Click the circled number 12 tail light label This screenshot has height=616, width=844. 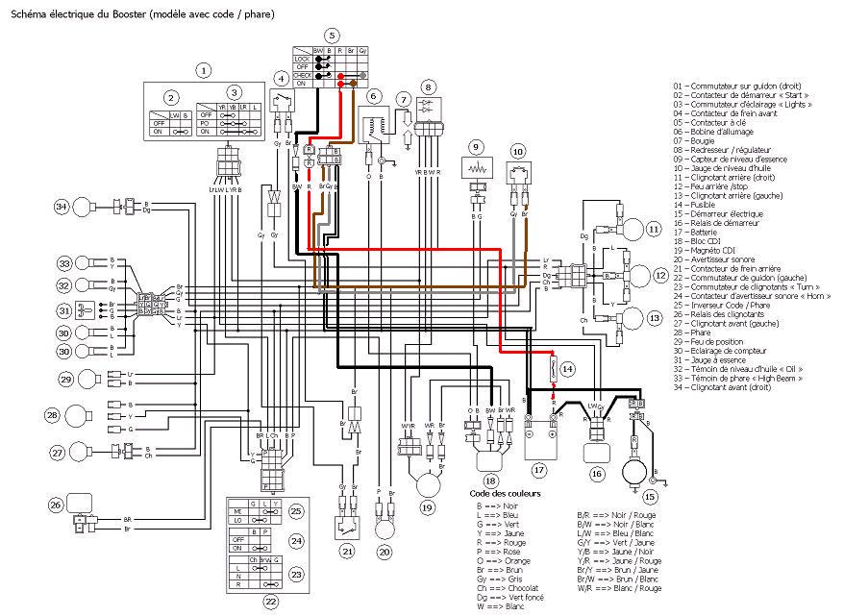tap(660, 276)
